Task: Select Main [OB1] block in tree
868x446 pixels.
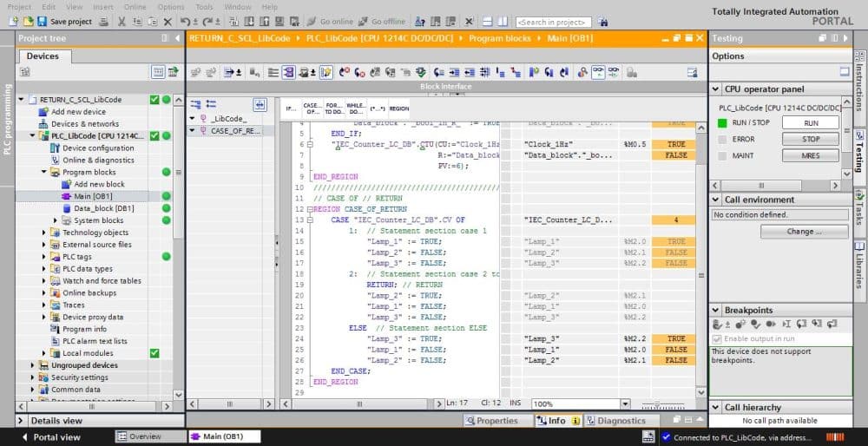Action: coord(93,196)
